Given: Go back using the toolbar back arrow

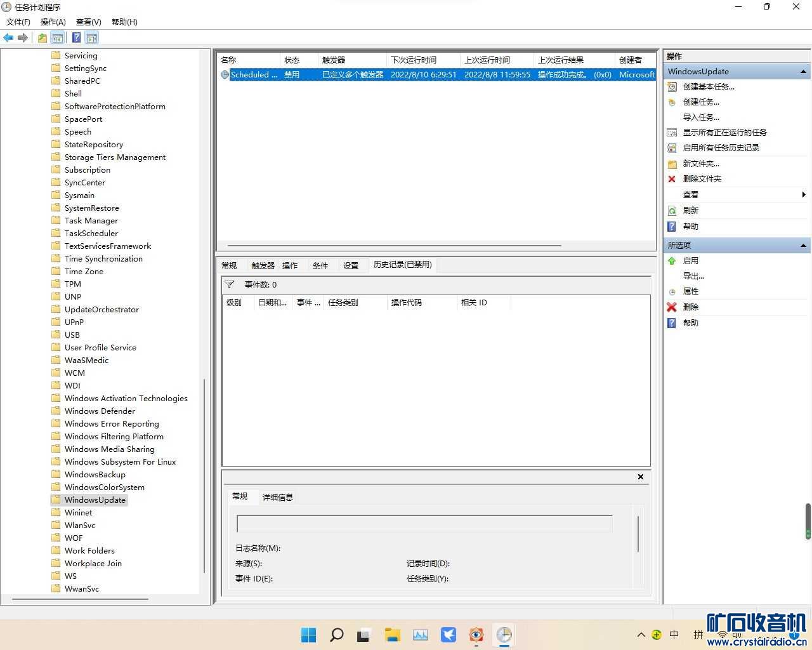Looking at the screenshot, I should tap(8, 38).
